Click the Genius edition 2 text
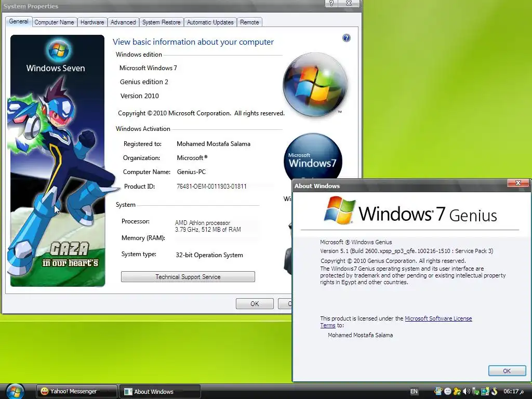This screenshot has width=532, height=399. point(144,82)
